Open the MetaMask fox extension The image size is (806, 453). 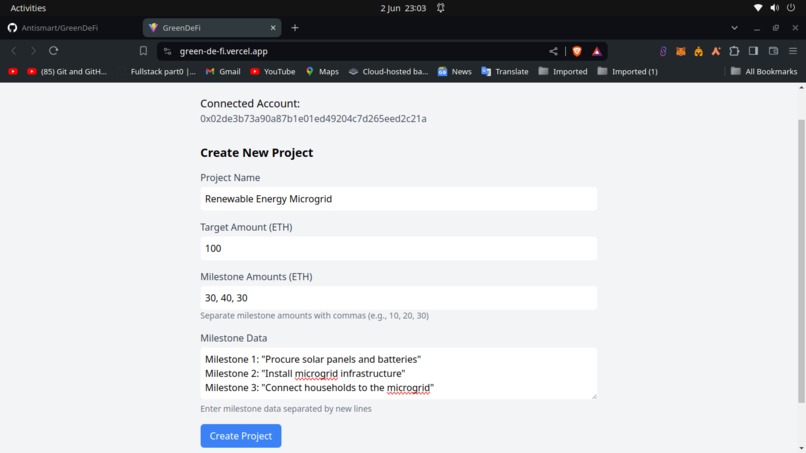tap(681, 51)
